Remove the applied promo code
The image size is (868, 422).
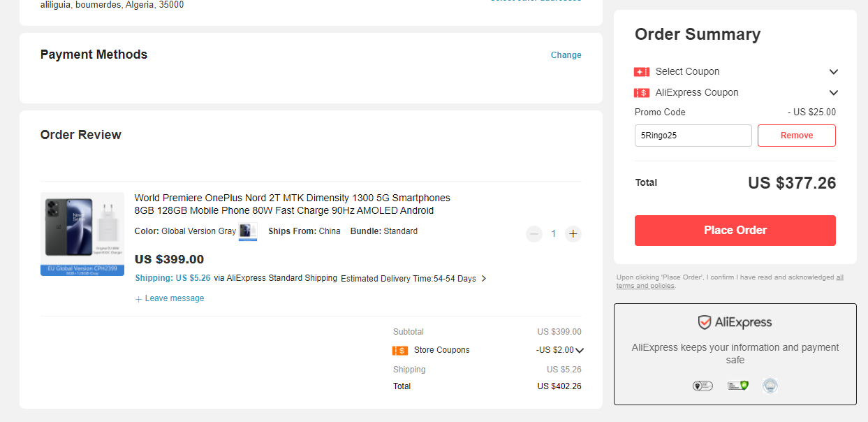[797, 136]
